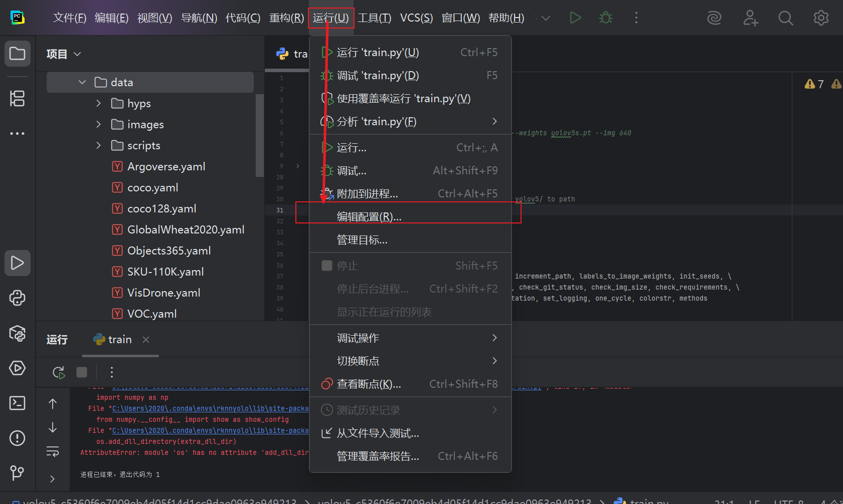Stop the process with the red square icon

click(x=81, y=372)
